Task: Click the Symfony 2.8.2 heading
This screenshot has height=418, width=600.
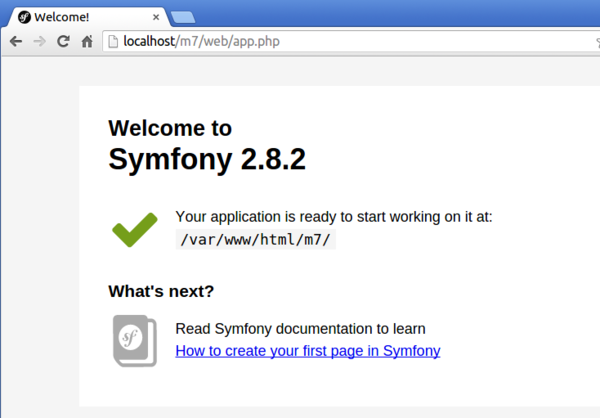Action: [206, 160]
